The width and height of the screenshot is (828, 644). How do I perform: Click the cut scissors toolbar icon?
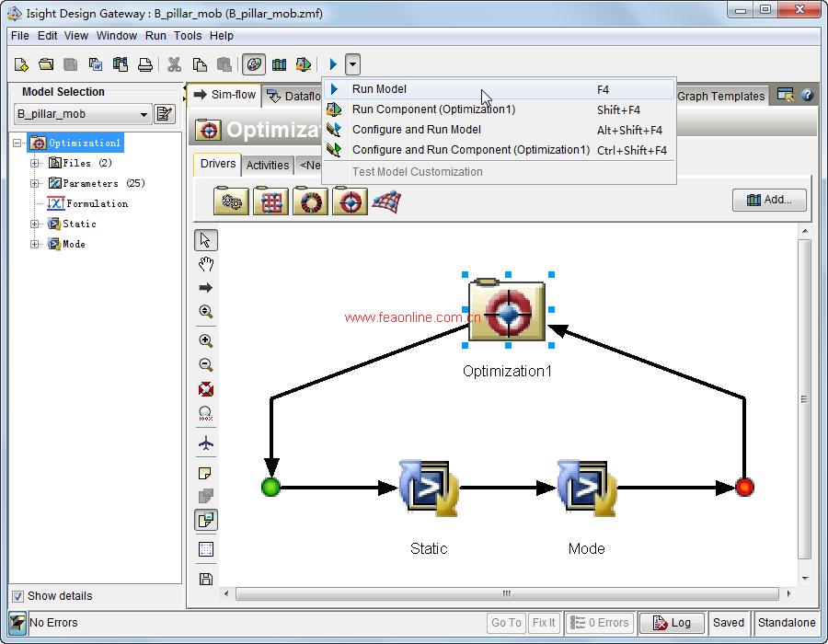(x=174, y=64)
